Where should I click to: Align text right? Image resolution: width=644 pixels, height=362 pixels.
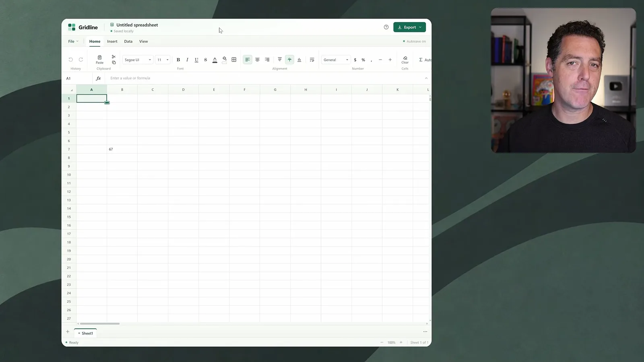[x=267, y=60]
